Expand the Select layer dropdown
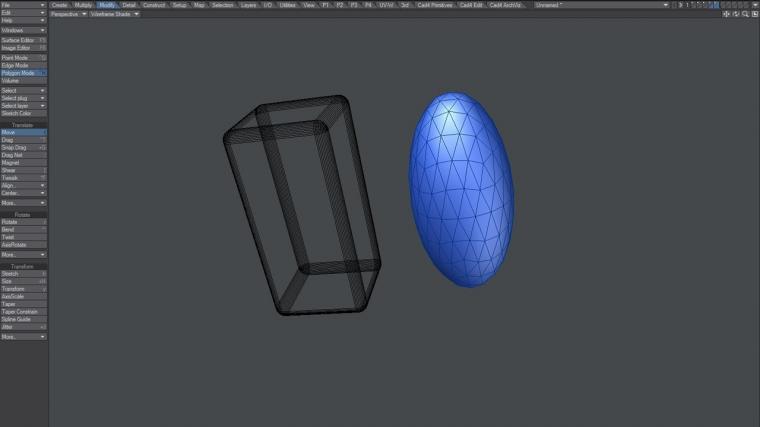The width and height of the screenshot is (760, 427). [x=23, y=106]
